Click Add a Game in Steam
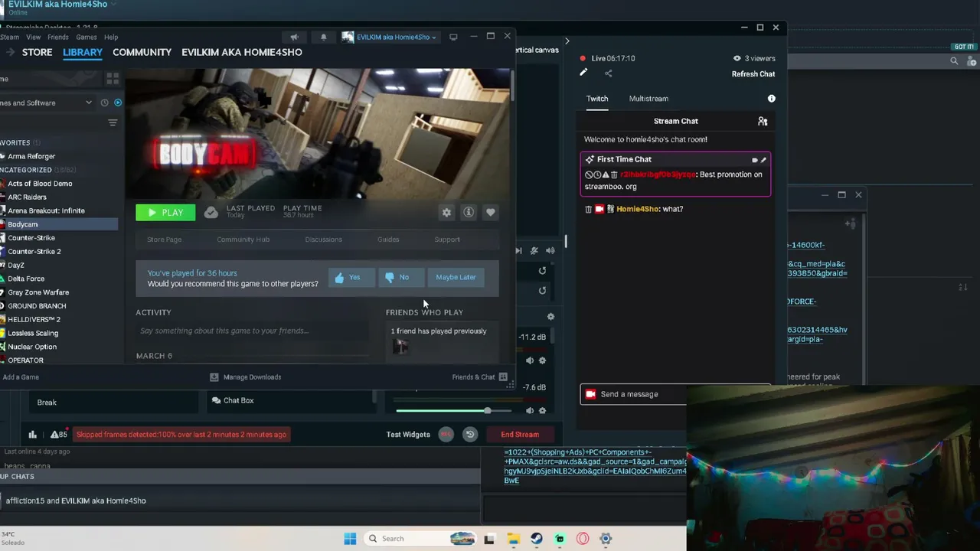980x551 pixels. [x=21, y=377]
